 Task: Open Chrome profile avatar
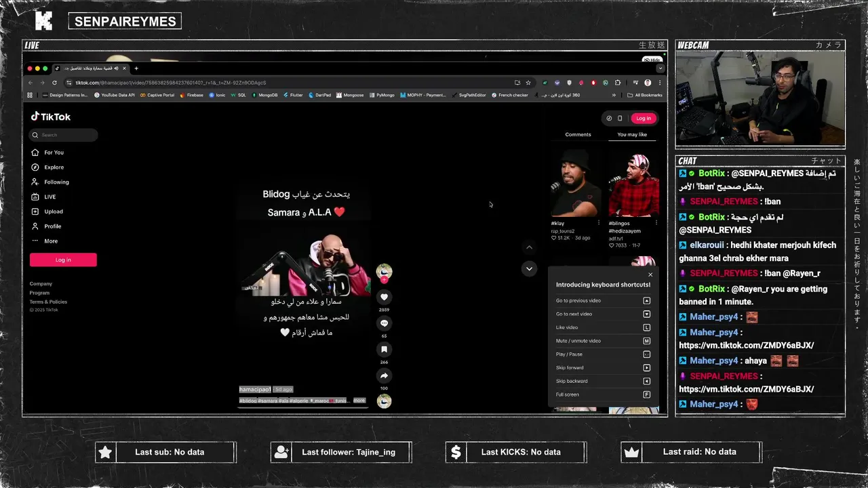click(x=648, y=83)
